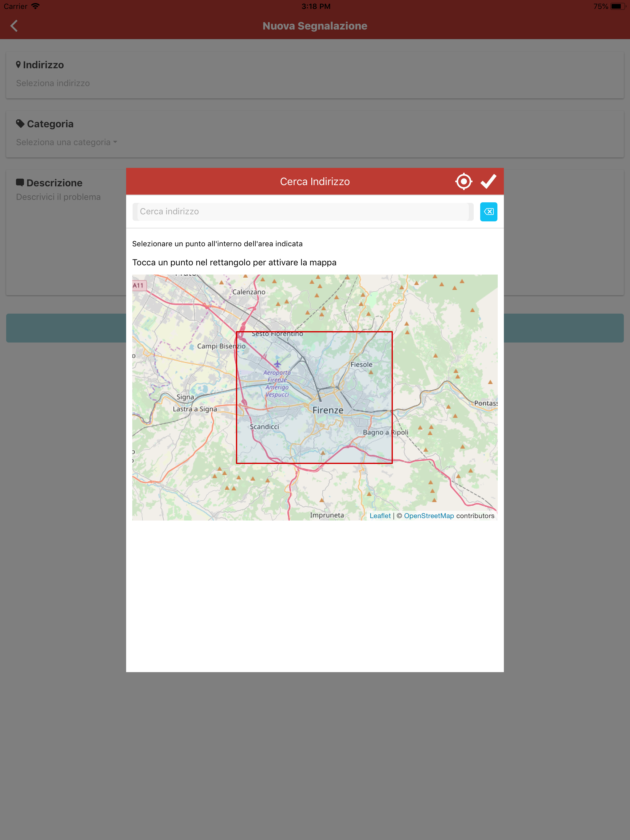
Task: Tap Fiesole label inside red rectangle
Action: tap(361, 365)
